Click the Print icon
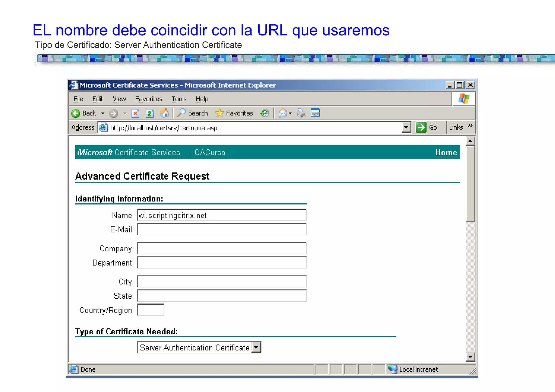555x392 pixels. coord(301,113)
